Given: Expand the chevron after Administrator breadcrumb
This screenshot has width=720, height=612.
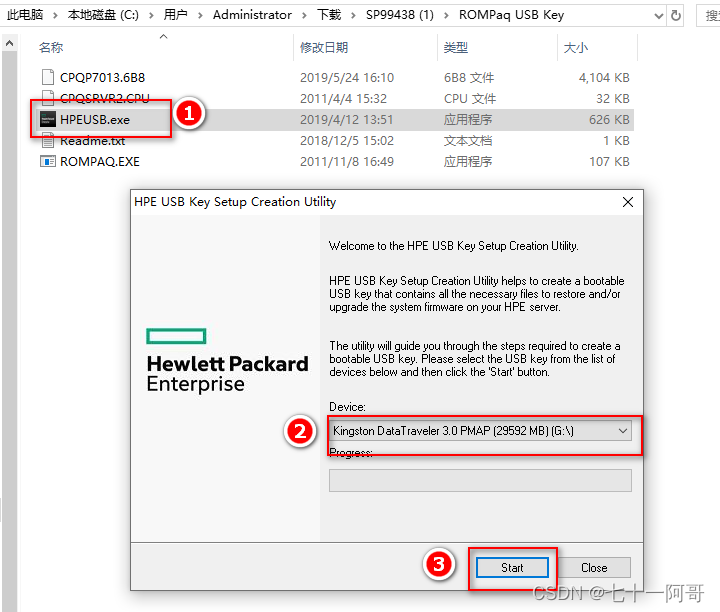Looking at the screenshot, I should (304, 15).
